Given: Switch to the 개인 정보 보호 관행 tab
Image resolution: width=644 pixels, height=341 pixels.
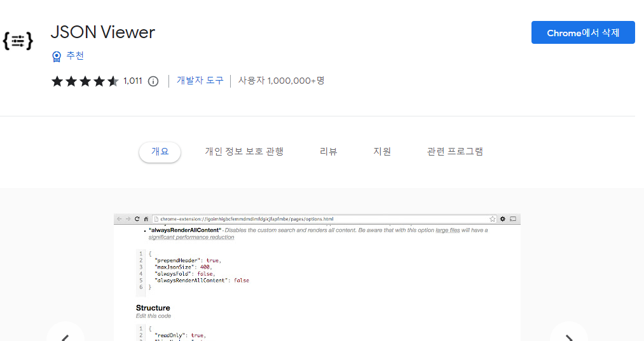Looking at the screenshot, I should point(244,151).
